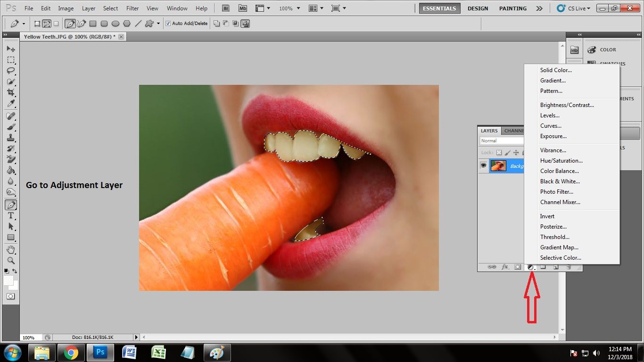
Task: Enable the Shape Layers mode option
Action: pyautogui.click(x=38, y=23)
